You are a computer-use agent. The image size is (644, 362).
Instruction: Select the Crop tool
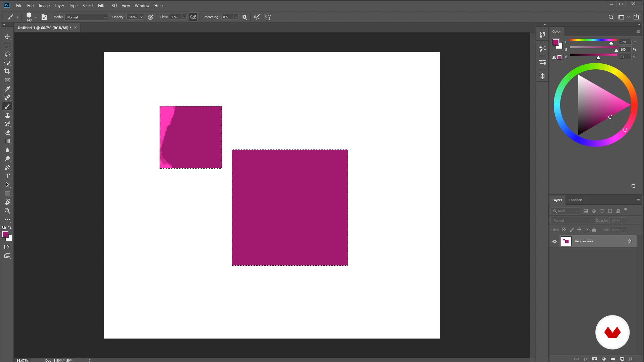click(7, 71)
